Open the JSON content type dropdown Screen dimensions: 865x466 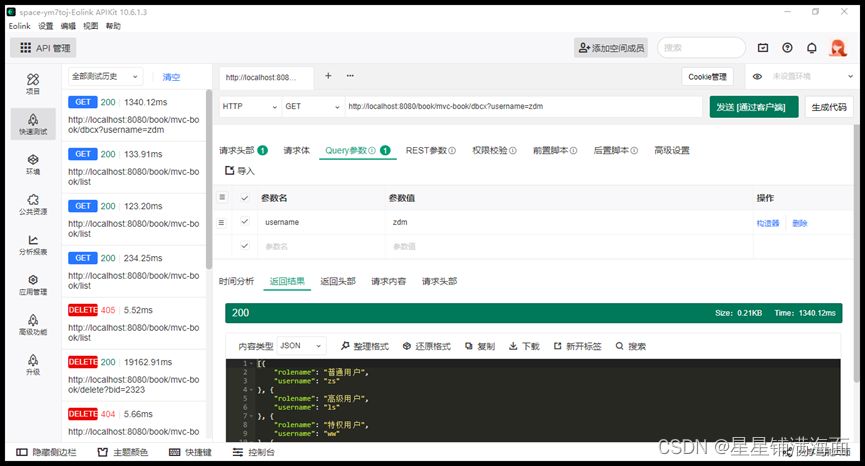coord(301,346)
